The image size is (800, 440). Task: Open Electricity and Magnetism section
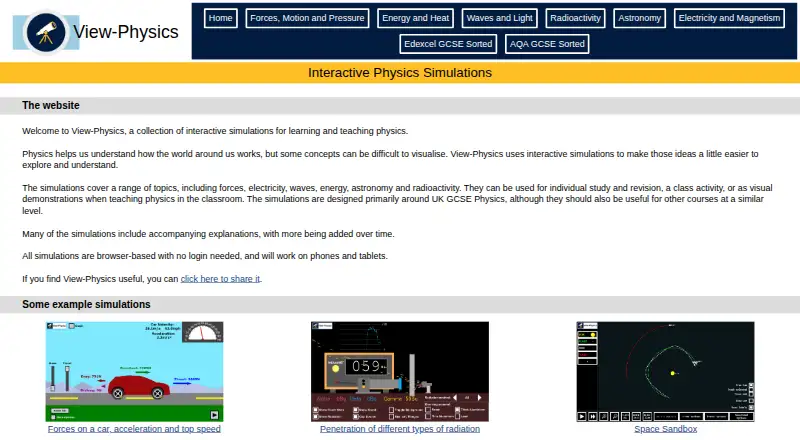729,18
